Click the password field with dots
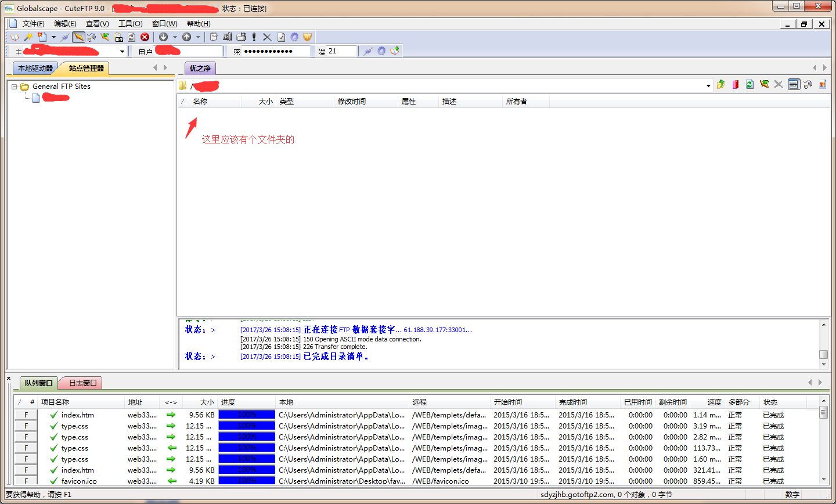Image resolution: width=836 pixels, height=504 pixels. click(276, 51)
